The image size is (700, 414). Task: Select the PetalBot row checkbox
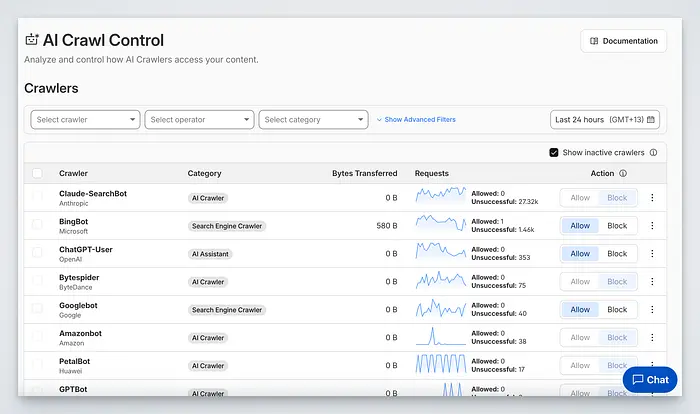tap(38, 364)
